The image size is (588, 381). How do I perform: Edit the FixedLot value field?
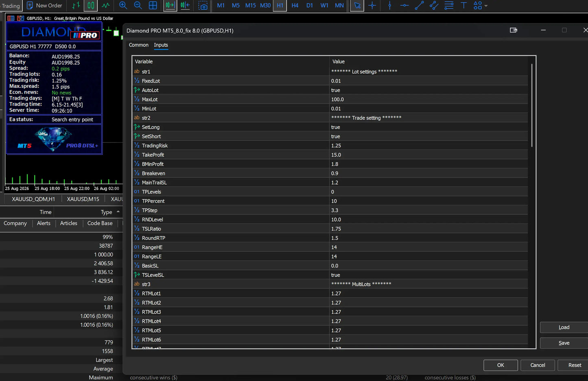428,81
